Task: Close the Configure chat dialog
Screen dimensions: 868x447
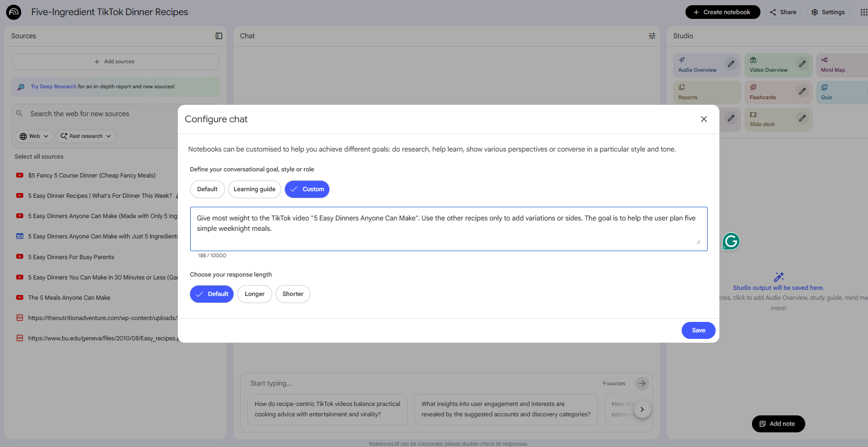Action: tap(704, 119)
